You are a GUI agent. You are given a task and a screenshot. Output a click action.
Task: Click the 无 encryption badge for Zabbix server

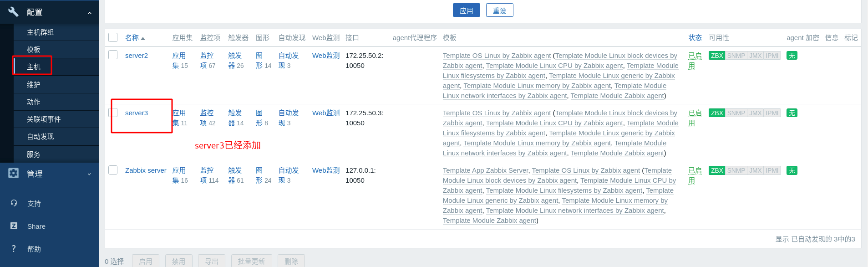(792, 170)
